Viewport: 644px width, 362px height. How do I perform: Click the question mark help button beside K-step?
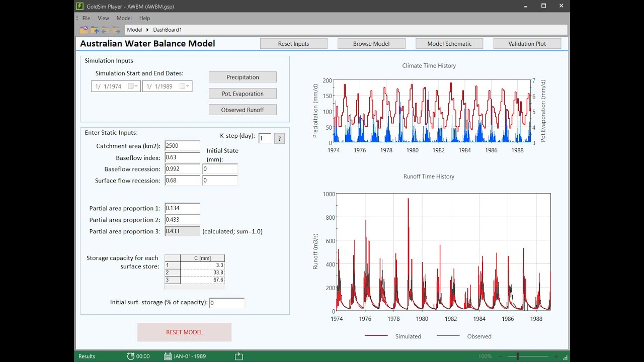(279, 138)
